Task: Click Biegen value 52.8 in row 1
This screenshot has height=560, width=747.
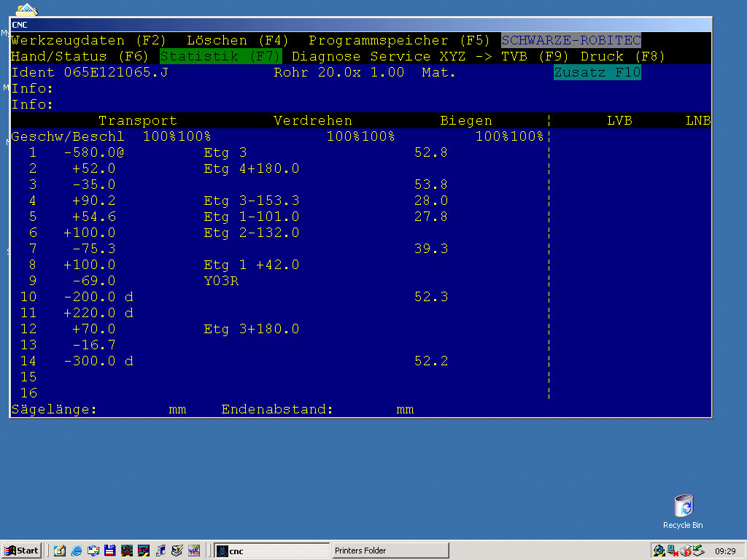Action: [431, 153]
